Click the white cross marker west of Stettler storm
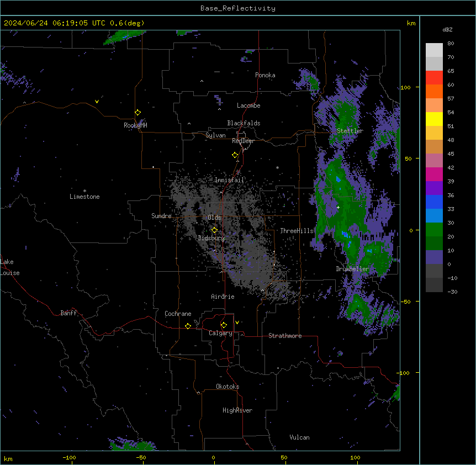This screenshot has width=476, height=465. pos(338,207)
